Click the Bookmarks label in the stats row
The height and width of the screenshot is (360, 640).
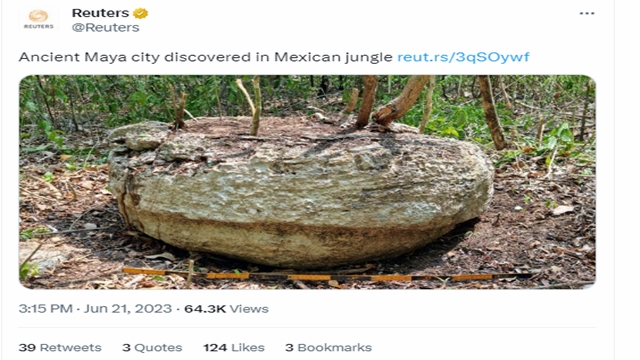coord(335,347)
